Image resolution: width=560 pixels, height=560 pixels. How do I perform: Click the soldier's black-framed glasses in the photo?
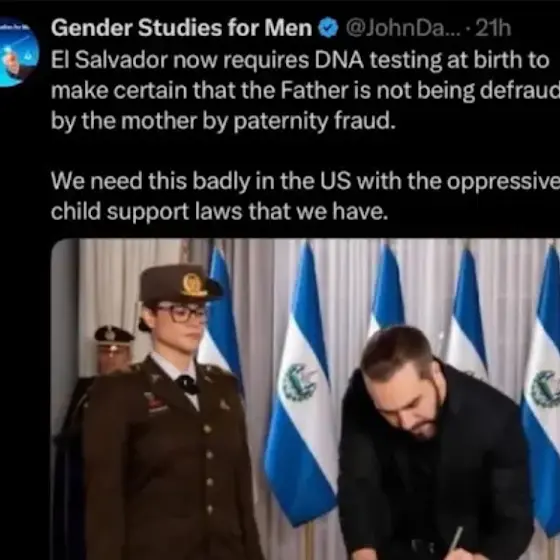(181, 313)
